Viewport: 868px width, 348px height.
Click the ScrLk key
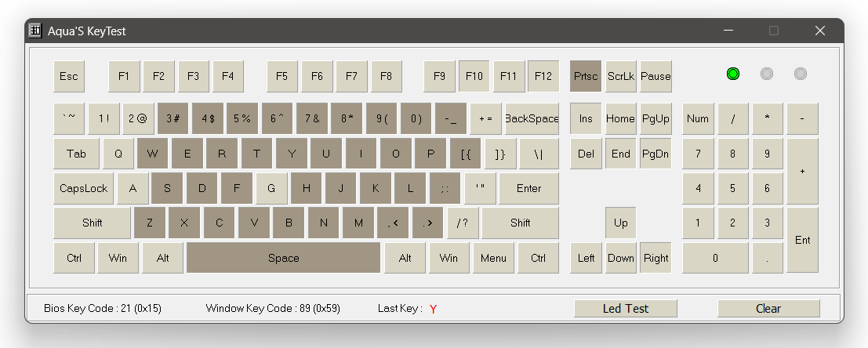620,76
